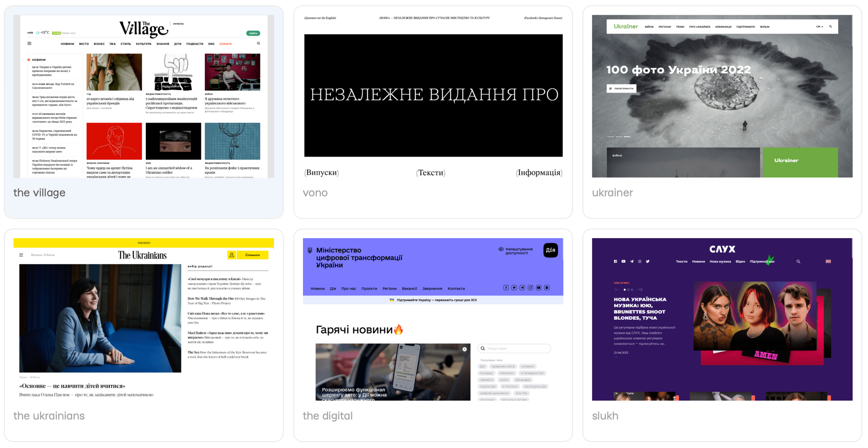
Task: Click the green Ukraïner logo in header
Action: click(625, 26)
